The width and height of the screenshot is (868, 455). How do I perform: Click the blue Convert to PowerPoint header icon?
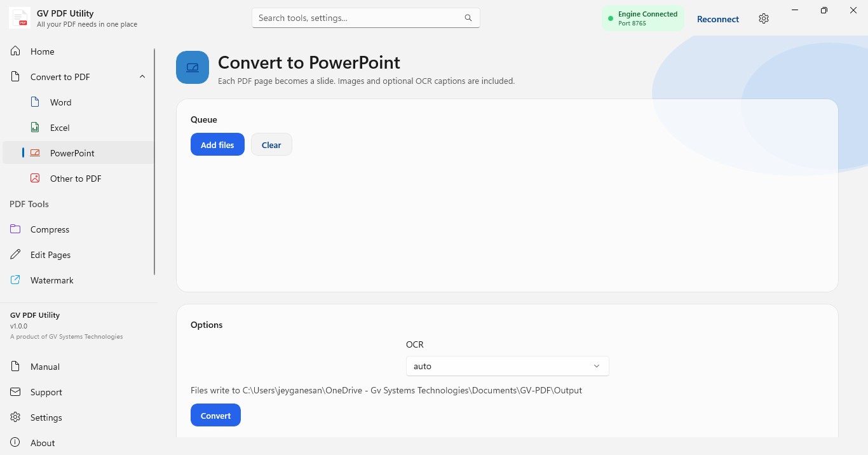(x=193, y=67)
